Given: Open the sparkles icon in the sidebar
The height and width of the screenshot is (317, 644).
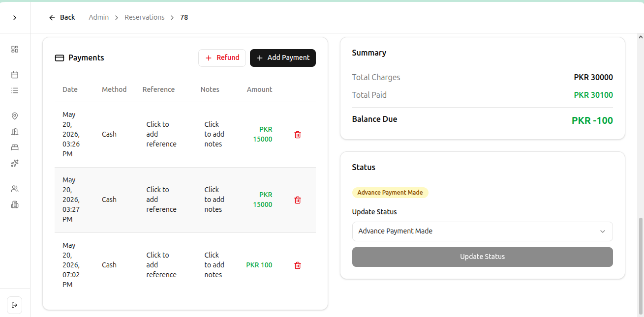Looking at the screenshot, I should [15, 163].
